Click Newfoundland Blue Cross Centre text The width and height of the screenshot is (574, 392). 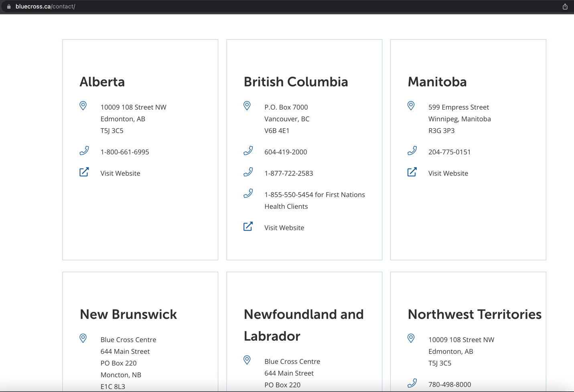tap(292, 362)
